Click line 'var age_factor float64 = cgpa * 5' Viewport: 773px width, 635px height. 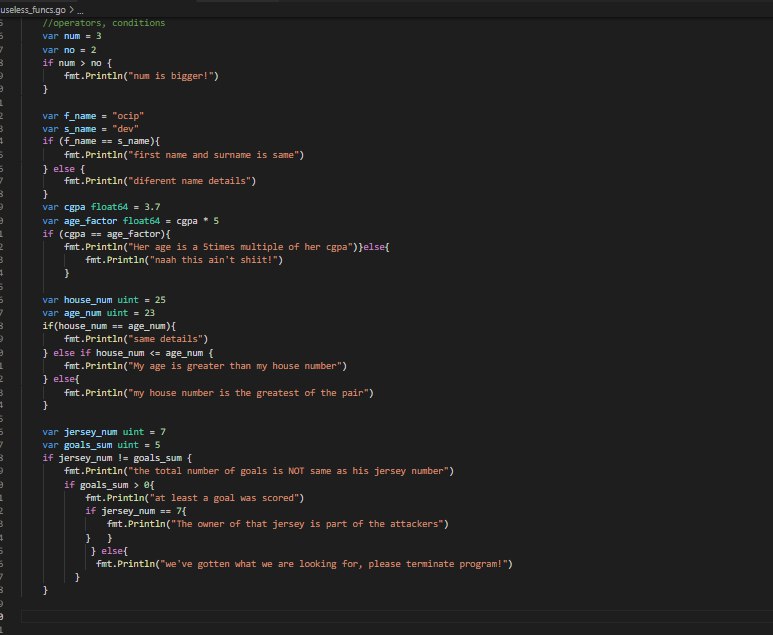point(131,221)
